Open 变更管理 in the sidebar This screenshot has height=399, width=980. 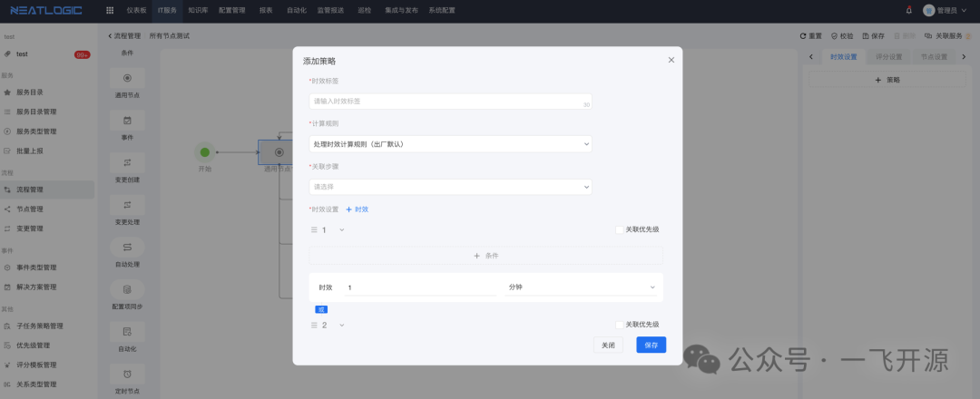coord(29,229)
